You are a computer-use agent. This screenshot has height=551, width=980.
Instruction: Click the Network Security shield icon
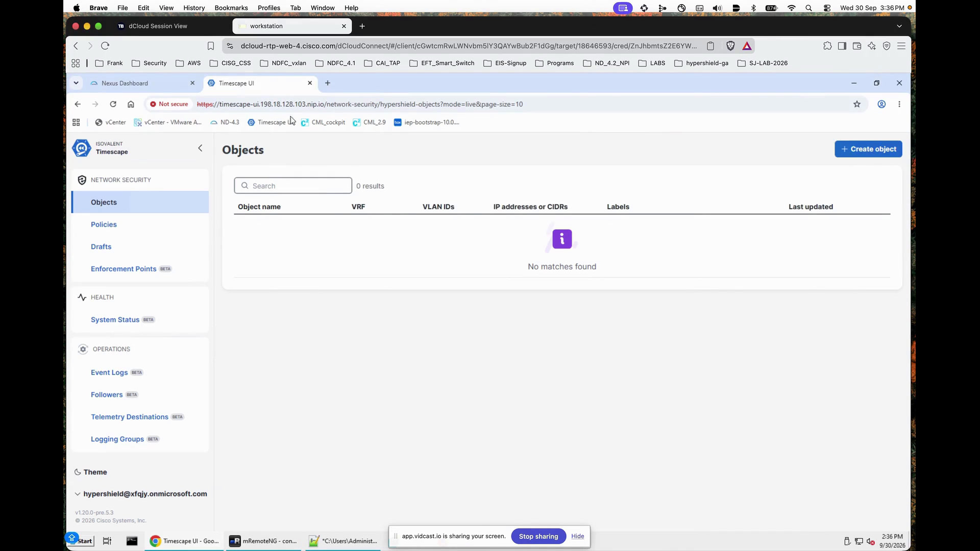click(82, 180)
